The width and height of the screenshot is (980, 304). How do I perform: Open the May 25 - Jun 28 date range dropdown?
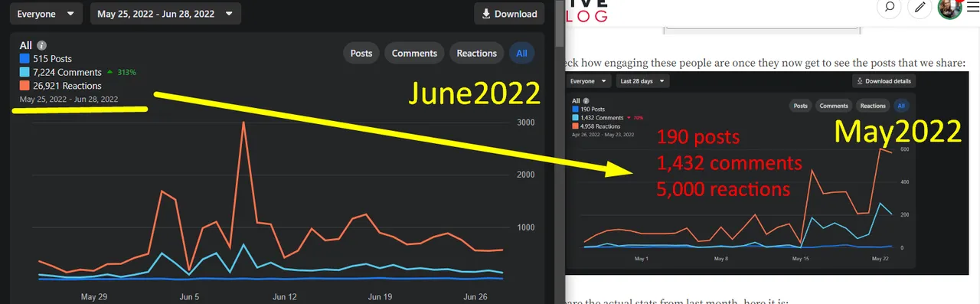coord(165,14)
